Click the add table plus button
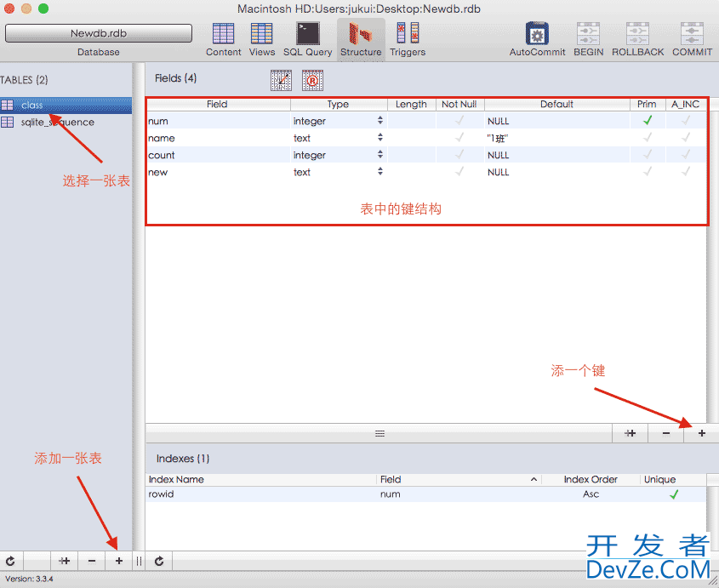The image size is (719, 588). (x=119, y=561)
